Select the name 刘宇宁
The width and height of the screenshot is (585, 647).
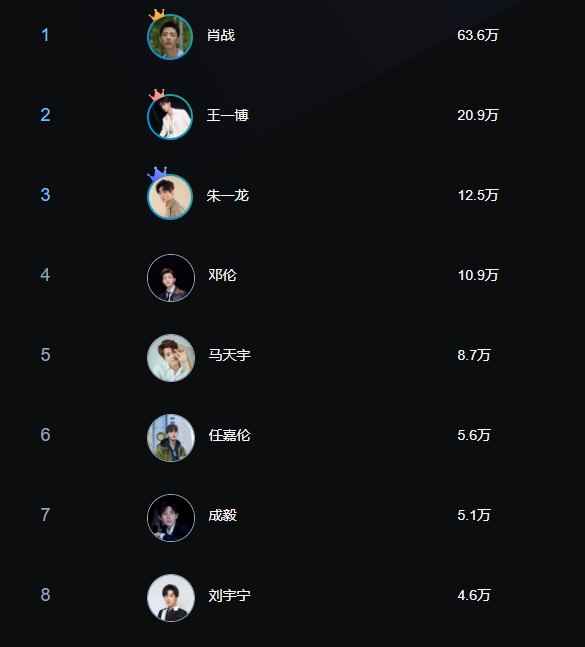pyautogui.click(x=229, y=595)
